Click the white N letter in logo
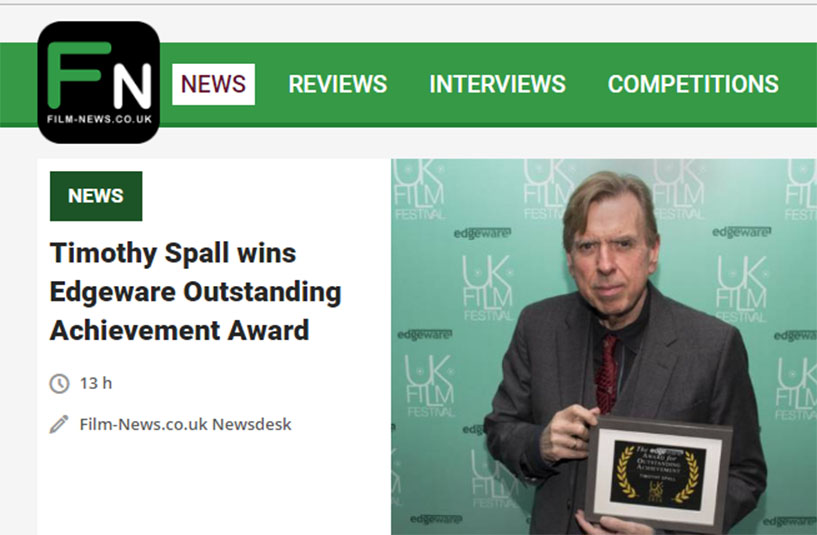 132,86
